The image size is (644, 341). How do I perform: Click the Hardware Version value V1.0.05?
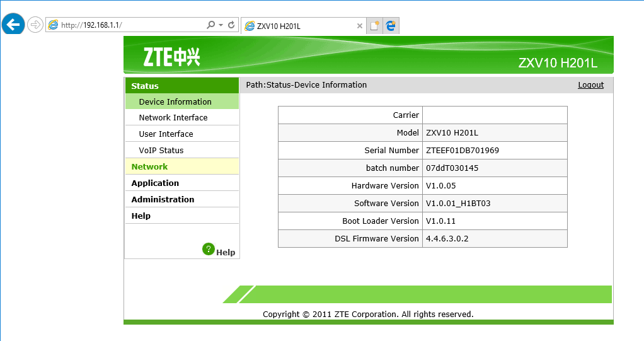point(440,186)
